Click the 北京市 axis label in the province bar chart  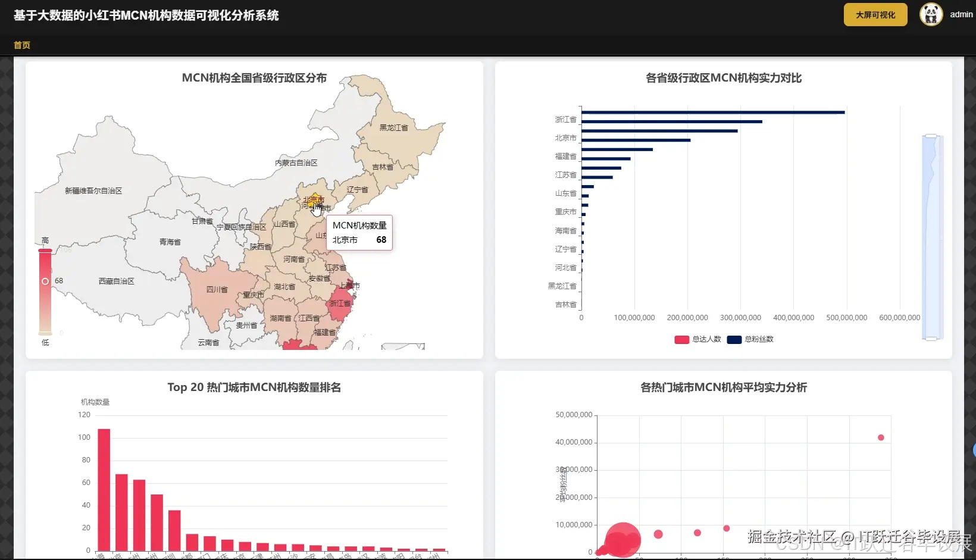coord(565,138)
